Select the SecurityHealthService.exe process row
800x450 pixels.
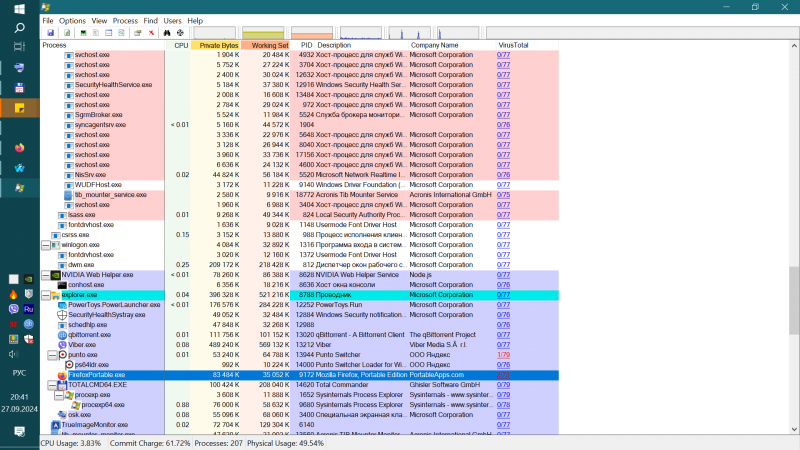299,85
